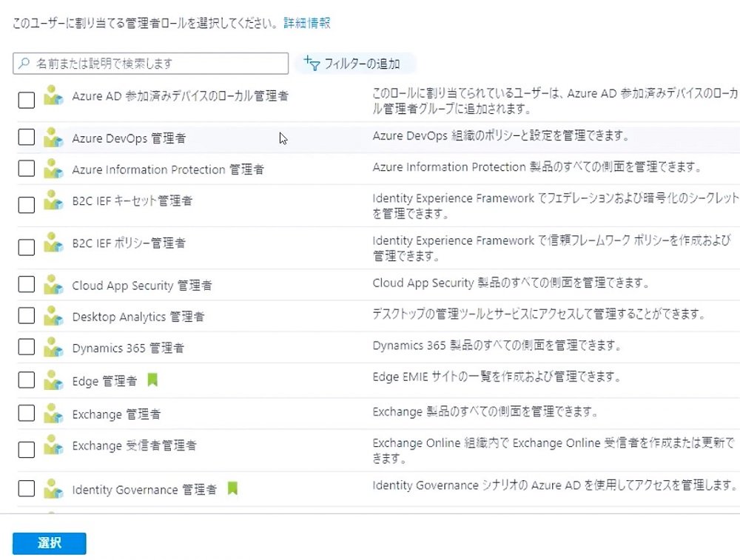This screenshot has height=560, width=740.
Task: Click the Exchange 管理者 role name
Action: click(116, 414)
